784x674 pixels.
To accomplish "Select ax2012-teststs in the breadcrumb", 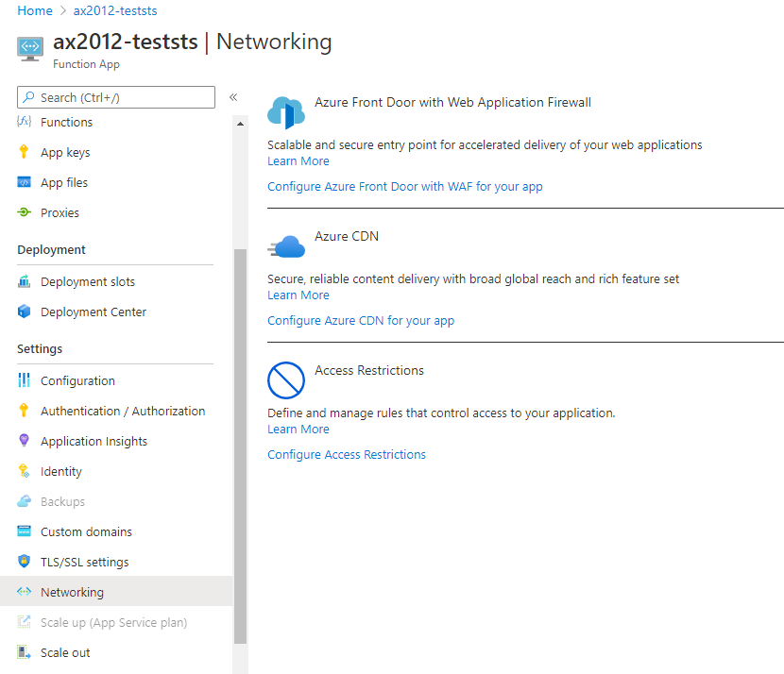I will (x=114, y=10).
